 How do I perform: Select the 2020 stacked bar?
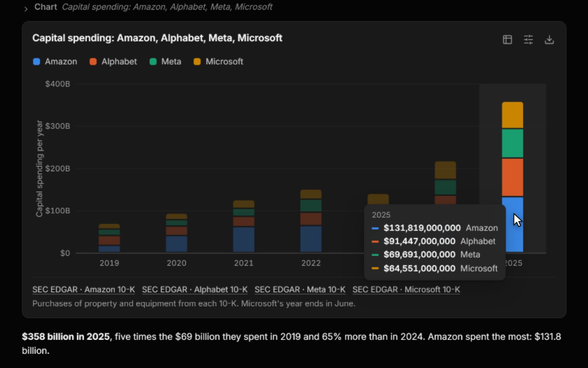pos(176,233)
